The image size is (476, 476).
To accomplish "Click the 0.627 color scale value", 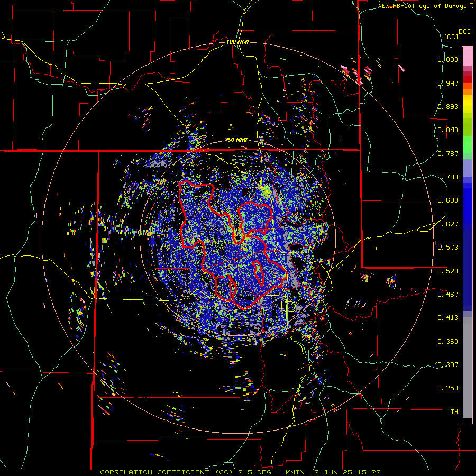I will [x=448, y=224].
